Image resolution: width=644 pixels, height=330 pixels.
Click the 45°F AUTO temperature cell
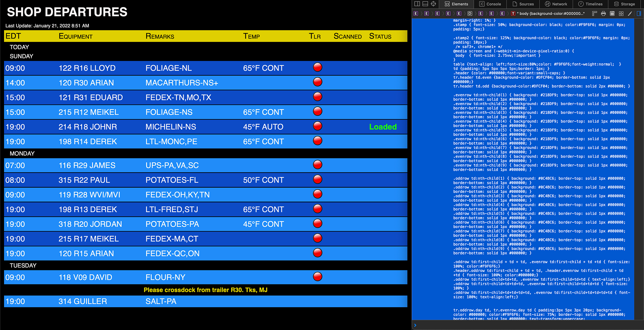pos(263,127)
